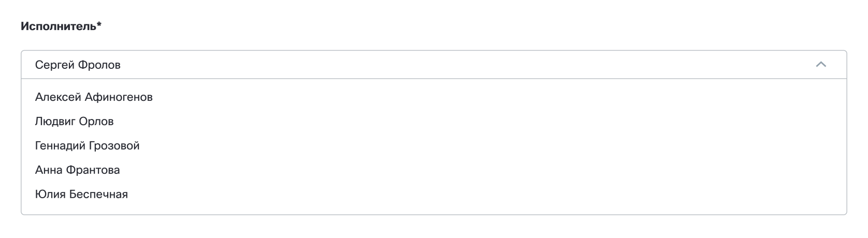This screenshot has height=238, width=868.
Task: Click the upward chevron icon
Action: (821, 65)
